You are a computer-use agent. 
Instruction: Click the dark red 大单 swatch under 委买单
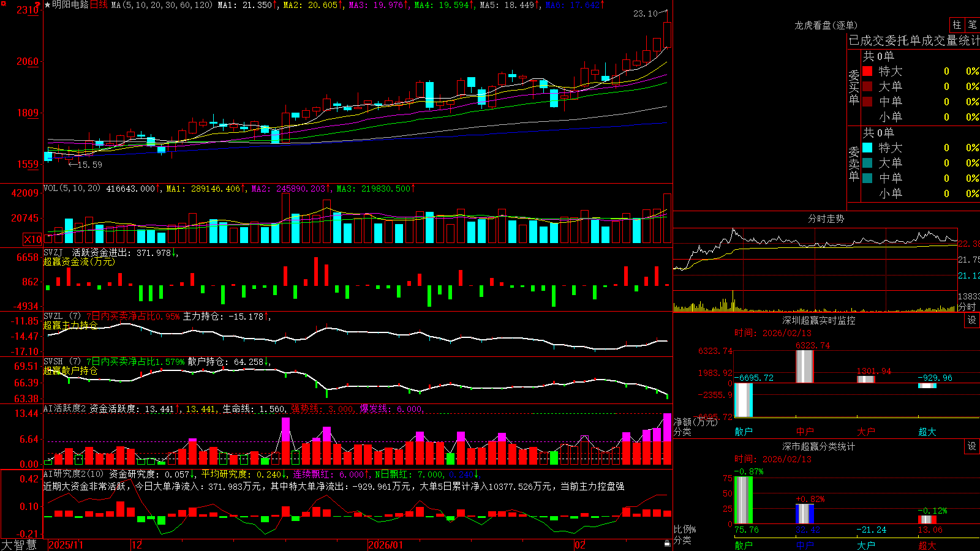click(867, 86)
